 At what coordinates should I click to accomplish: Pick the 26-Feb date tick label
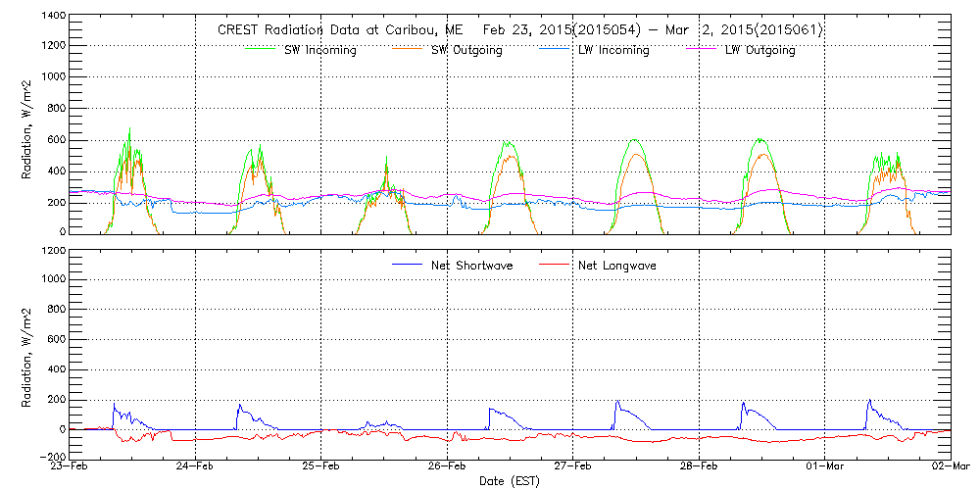point(447,467)
